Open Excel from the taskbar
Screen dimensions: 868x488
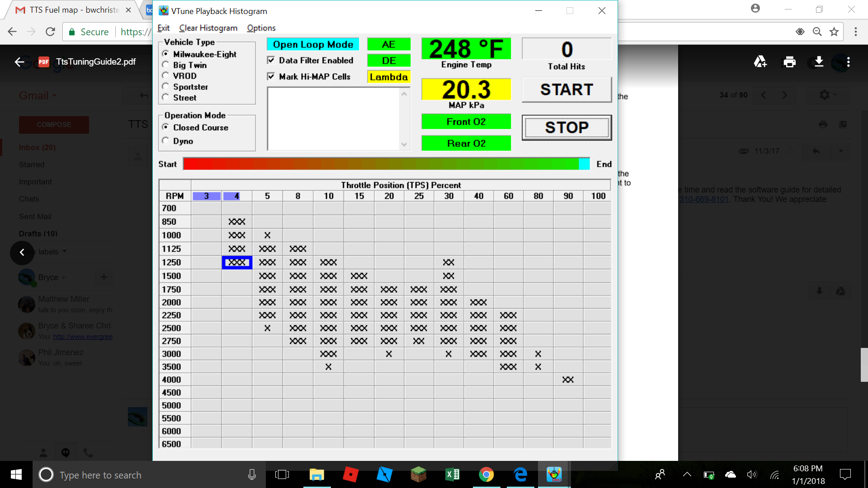pos(452,474)
